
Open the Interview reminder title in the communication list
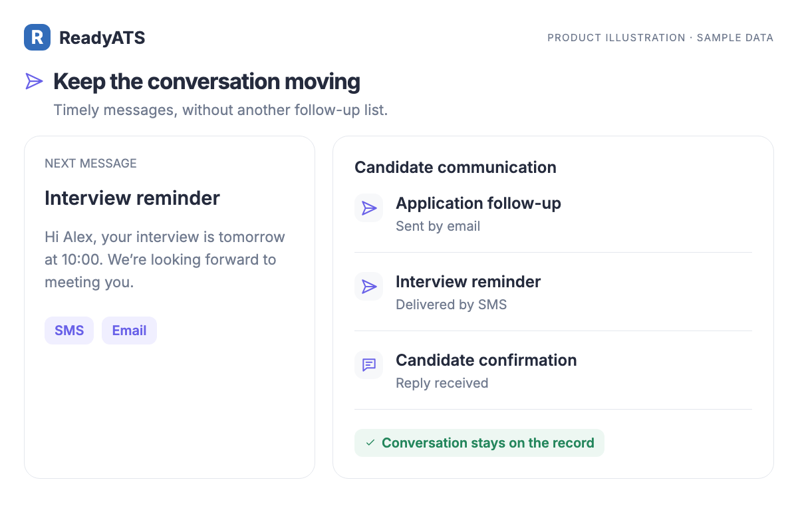pos(468,282)
